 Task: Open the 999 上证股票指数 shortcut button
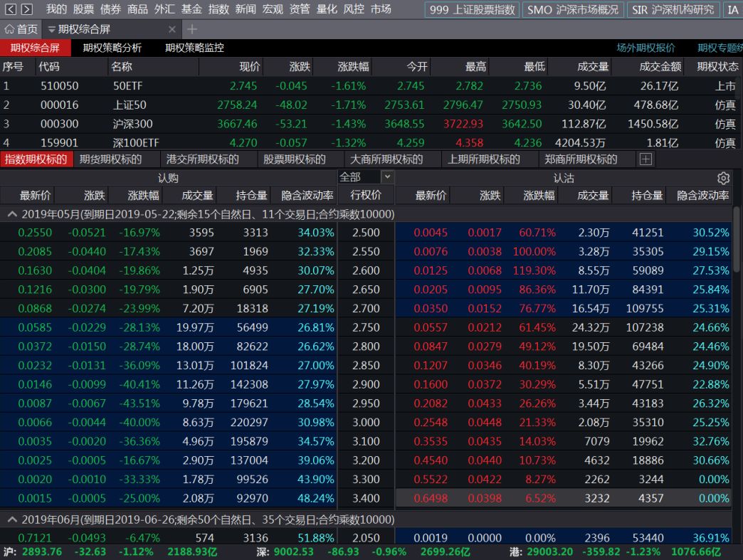point(472,9)
